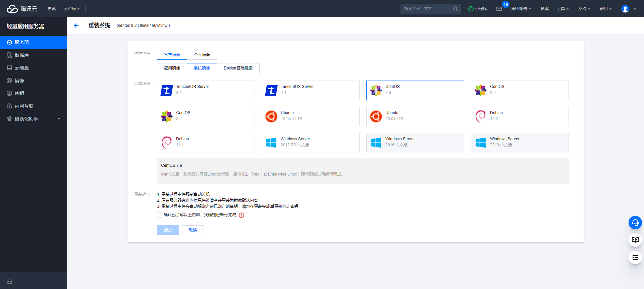Switch to 官方镜像 tab
The height and width of the screenshot is (289, 644).
(172, 55)
